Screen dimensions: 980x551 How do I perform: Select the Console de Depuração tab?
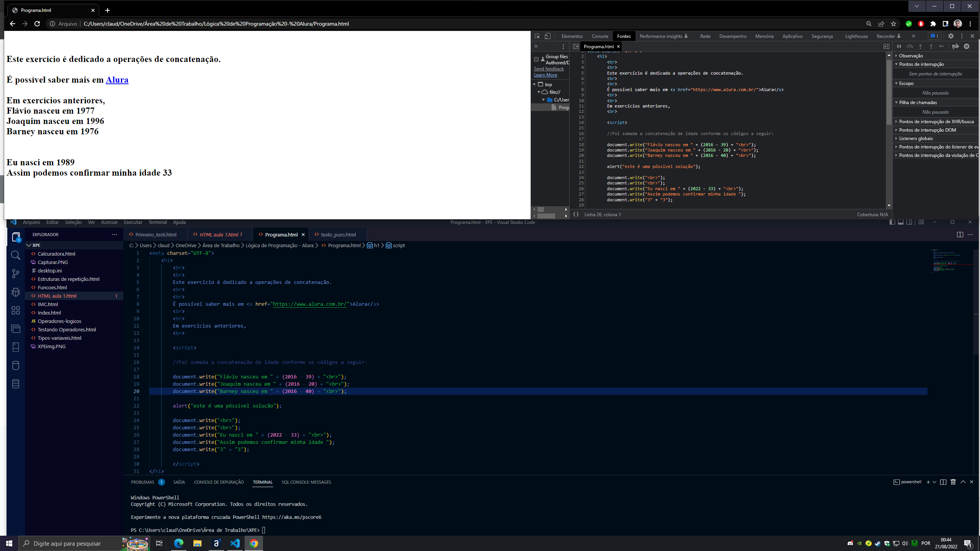pyautogui.click(x=219, y=482)
